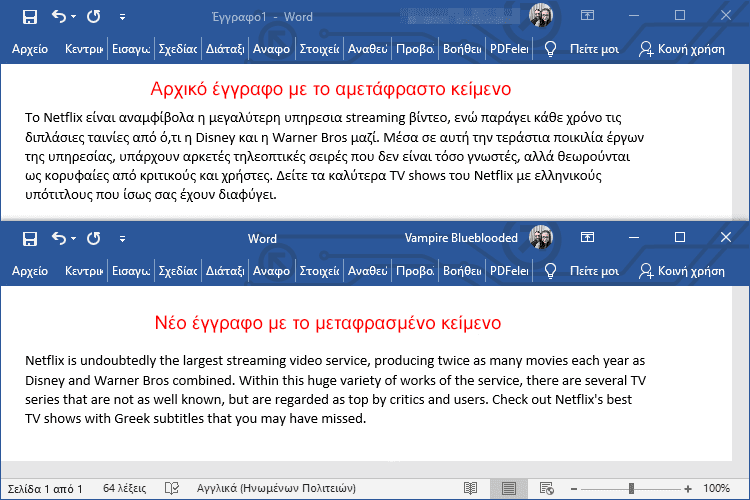The height and width of the screenshot is (500, 750).
Task: Open Εισαγωγή tab in top Word window
Action: (131, 49)
